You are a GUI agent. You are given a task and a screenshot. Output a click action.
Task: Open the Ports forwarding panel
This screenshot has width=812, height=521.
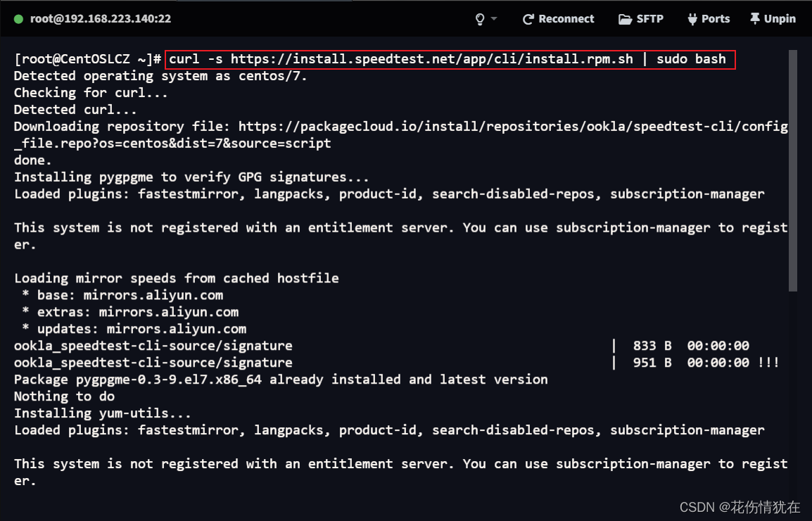[x=709, y=19]
